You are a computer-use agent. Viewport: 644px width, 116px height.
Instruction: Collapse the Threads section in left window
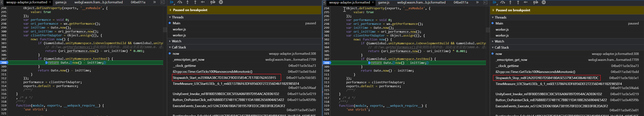click(244, 17)
